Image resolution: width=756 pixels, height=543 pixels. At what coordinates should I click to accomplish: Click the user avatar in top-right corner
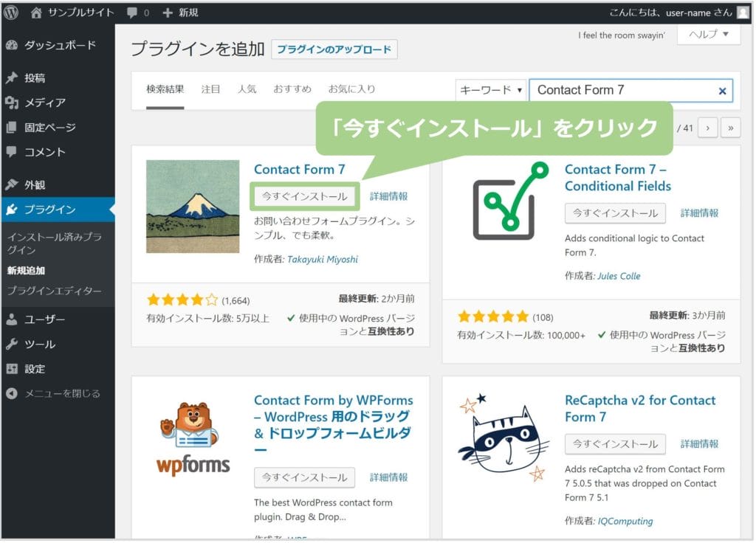pyautogui.click(x=742, y=13)
